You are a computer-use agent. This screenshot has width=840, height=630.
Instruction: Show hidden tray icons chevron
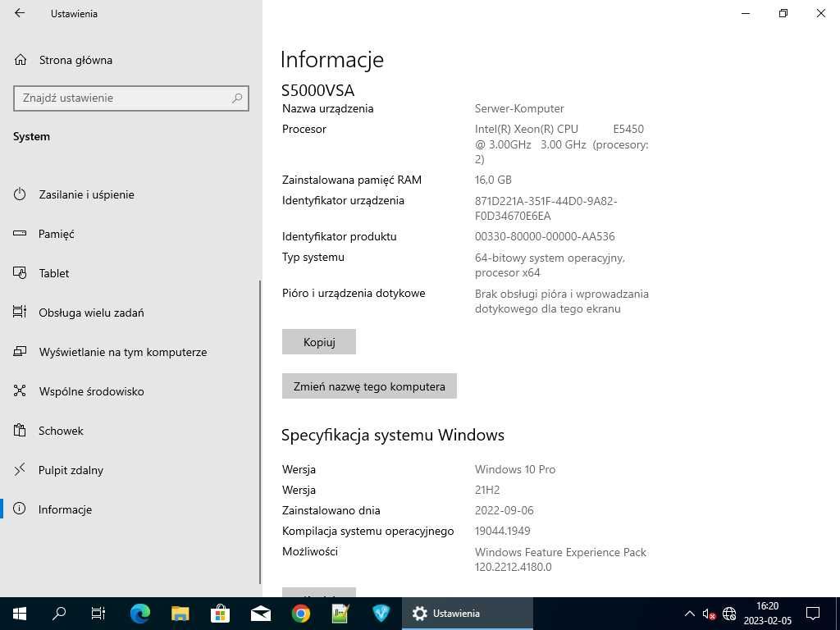coord(689,614)
